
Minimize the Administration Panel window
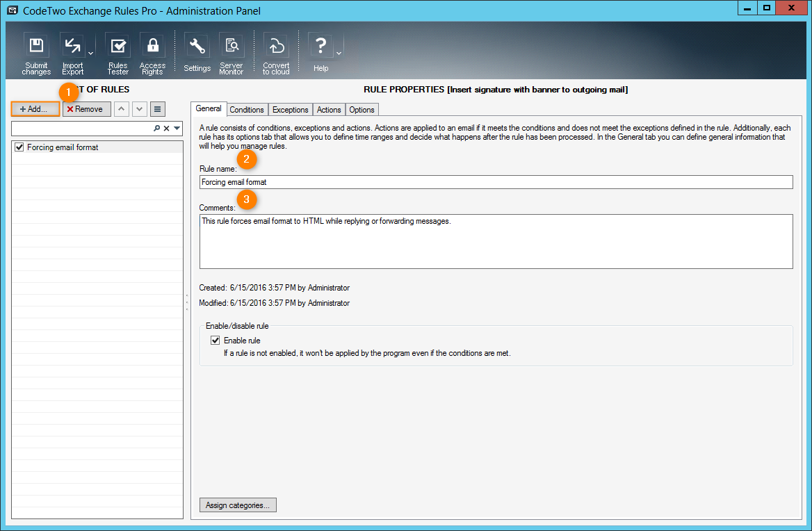point(747,8)
